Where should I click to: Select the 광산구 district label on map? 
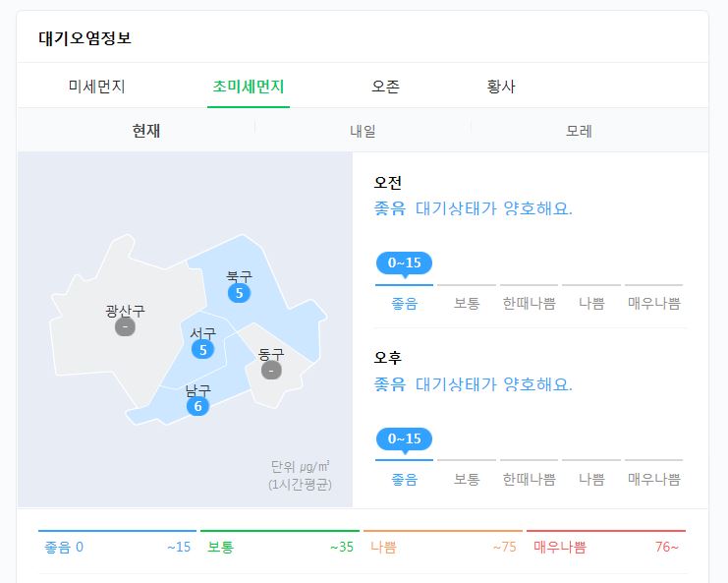point(125,311)
